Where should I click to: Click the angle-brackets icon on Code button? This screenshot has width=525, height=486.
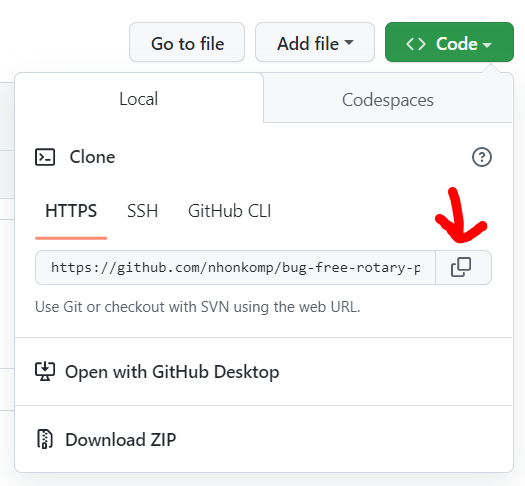tap(416, 44)
